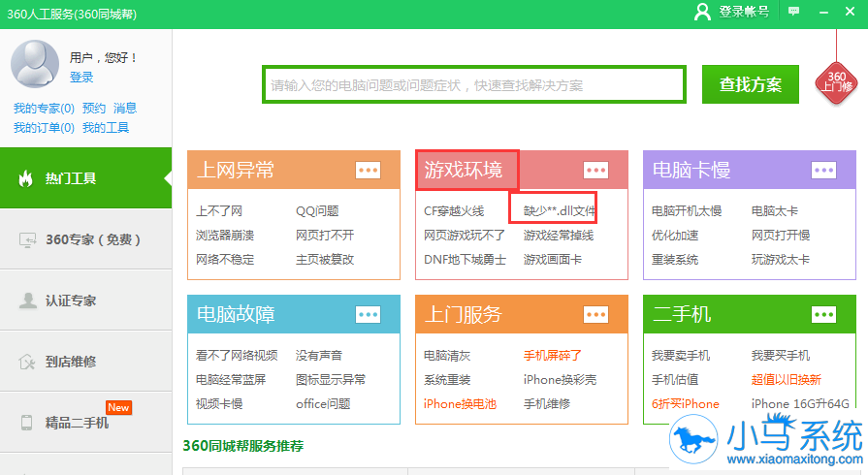The image size is (868, 475).
Task: Open the feedback message icon in title bar
Action: (x=794, y=11)
